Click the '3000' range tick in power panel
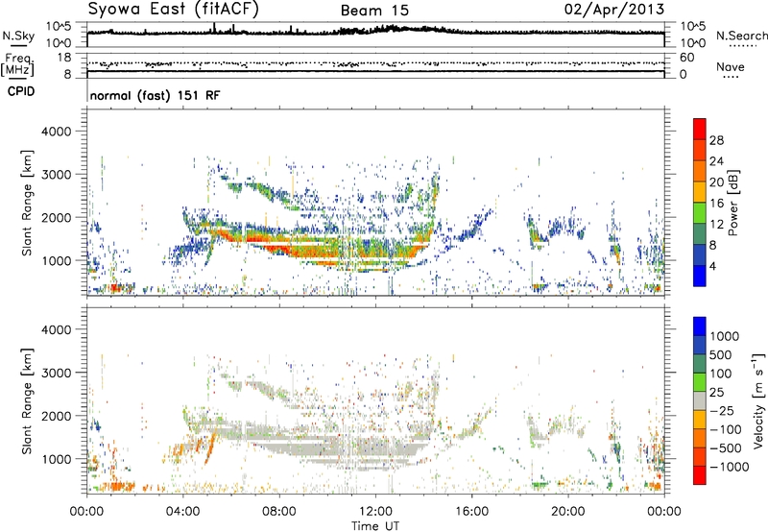 click(56, 175)
